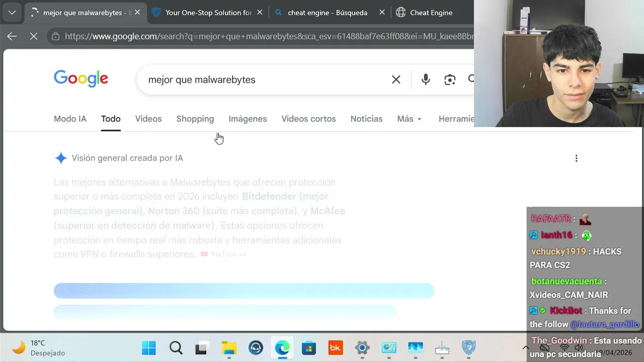The height and width of the screenshot is (362, 644).
Task: Click chat username 'vchucky1919'
Action: [x=558, y=251]
